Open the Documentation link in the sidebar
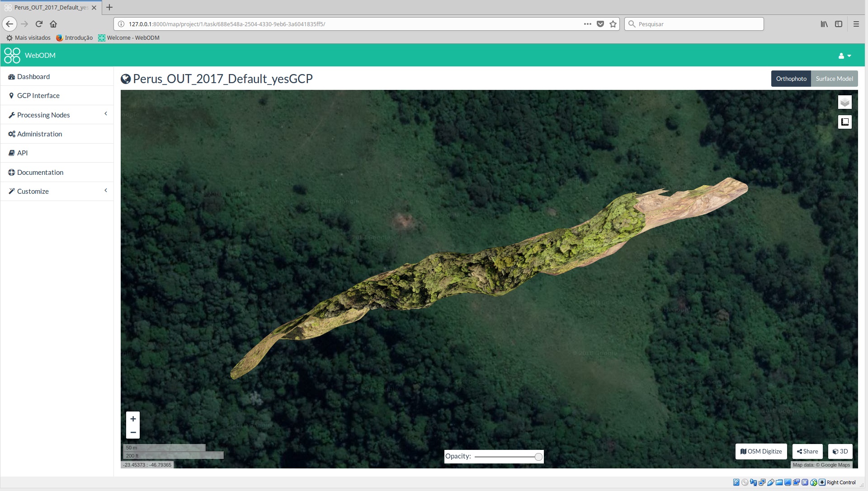The image size is (868, 491). [x=40, y=172]
